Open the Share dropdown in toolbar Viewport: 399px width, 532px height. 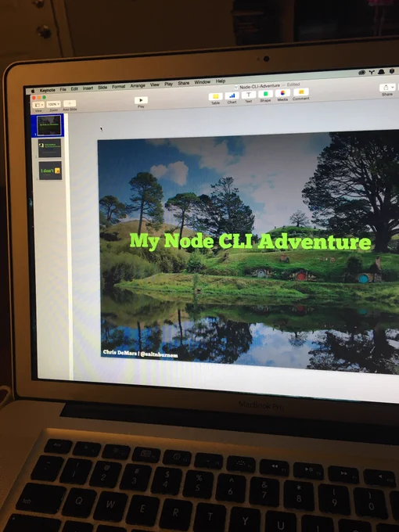387,88
